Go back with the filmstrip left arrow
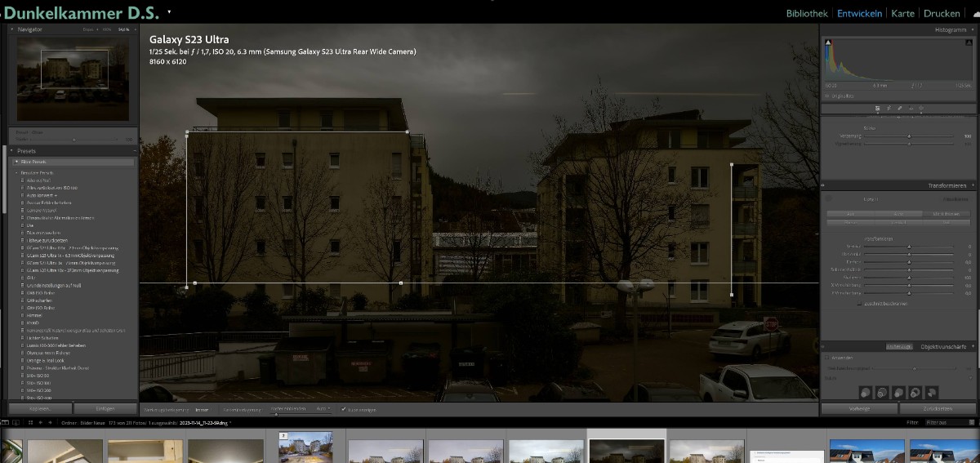The width and height of the screenshot is (980, 463). pos(40,423)
